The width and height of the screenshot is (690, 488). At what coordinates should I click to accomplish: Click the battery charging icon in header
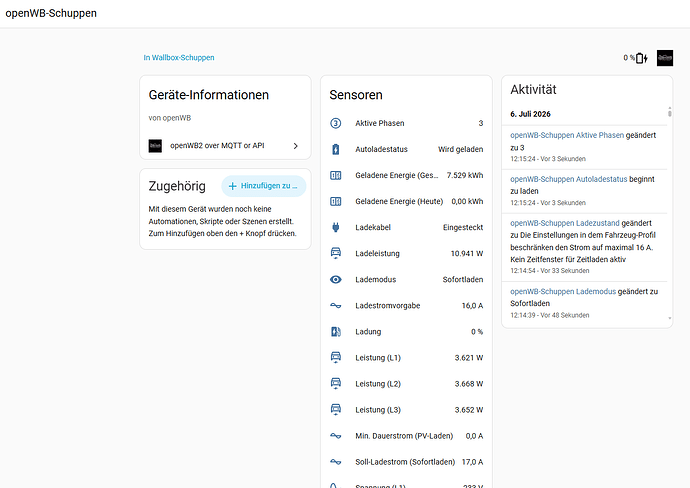point(642,58)
